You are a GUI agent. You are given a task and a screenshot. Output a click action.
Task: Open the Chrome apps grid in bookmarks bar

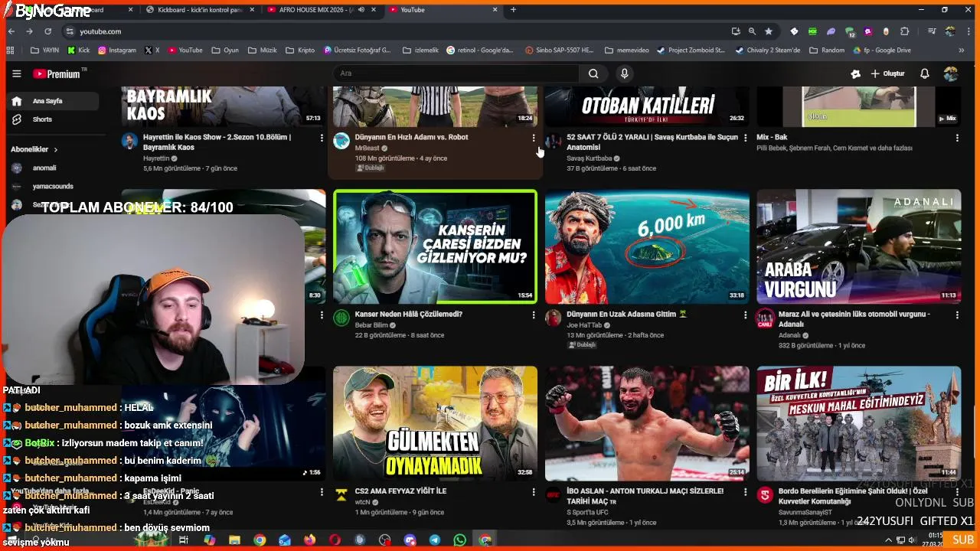10,51
